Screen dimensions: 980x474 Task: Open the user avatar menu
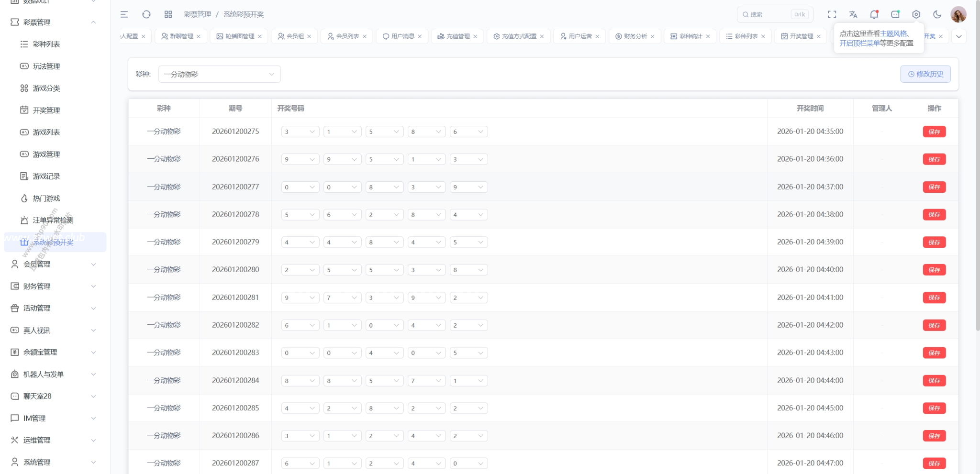(x=958, y=14)
